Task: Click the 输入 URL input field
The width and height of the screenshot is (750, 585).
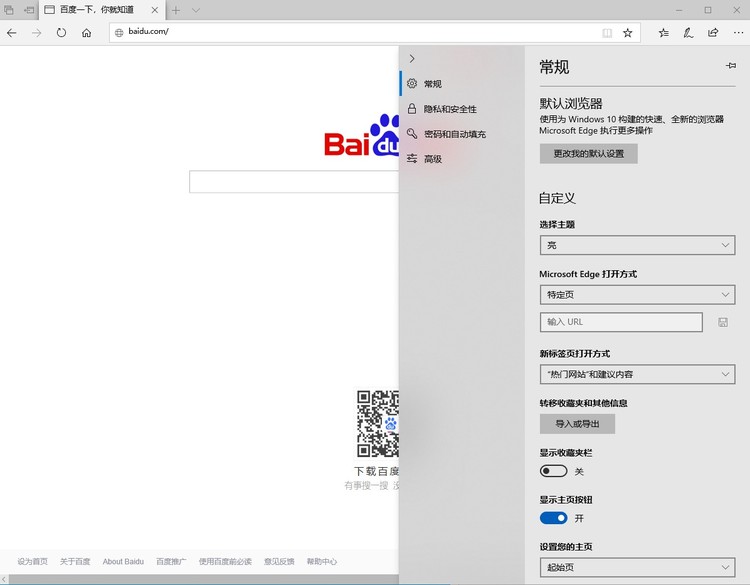Action: click(620, 322)
